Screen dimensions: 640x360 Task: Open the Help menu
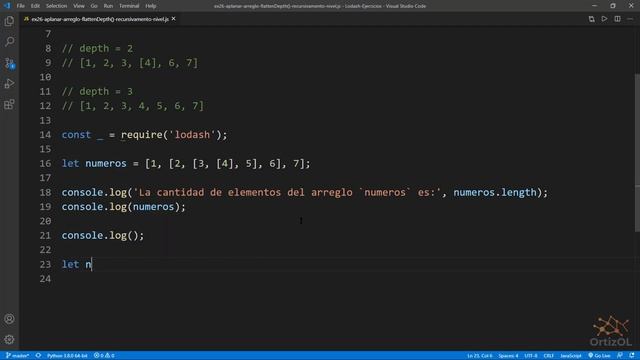[151, 6]
